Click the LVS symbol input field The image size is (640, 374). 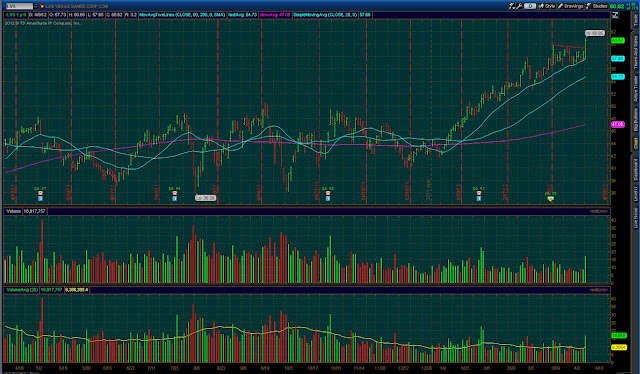point(19,6)
